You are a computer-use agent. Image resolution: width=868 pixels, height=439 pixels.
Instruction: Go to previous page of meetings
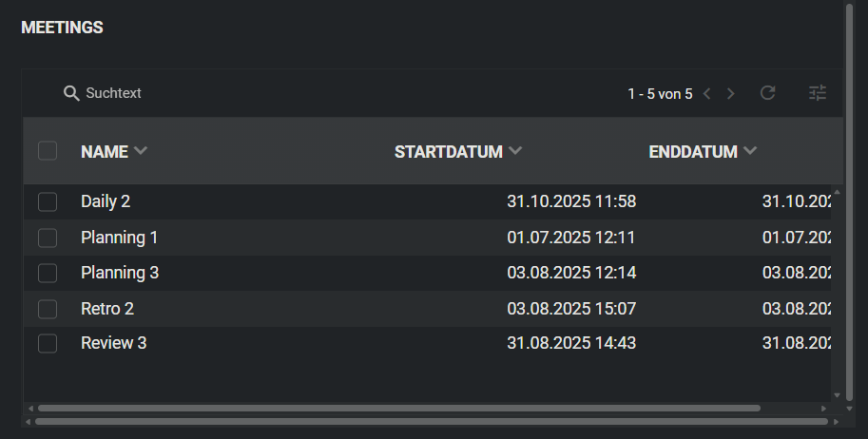[x=706, y=93]
